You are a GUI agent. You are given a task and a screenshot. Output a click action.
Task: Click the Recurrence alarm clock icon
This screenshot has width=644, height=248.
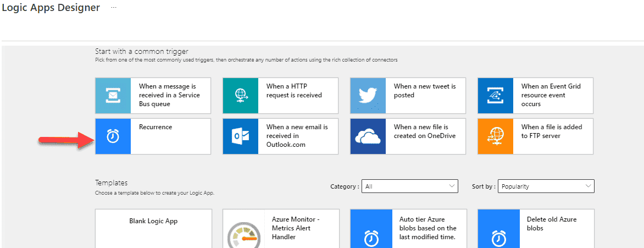pos(113,136)
